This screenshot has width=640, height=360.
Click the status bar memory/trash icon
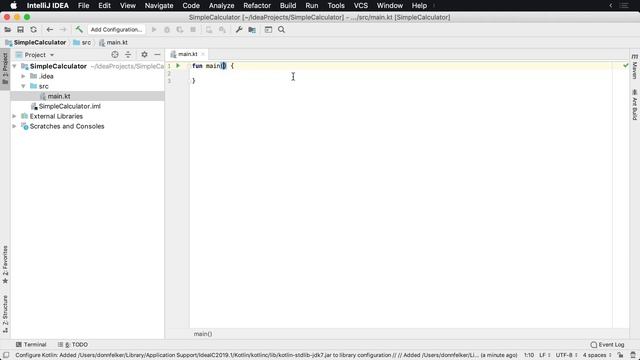pos(633,356)
